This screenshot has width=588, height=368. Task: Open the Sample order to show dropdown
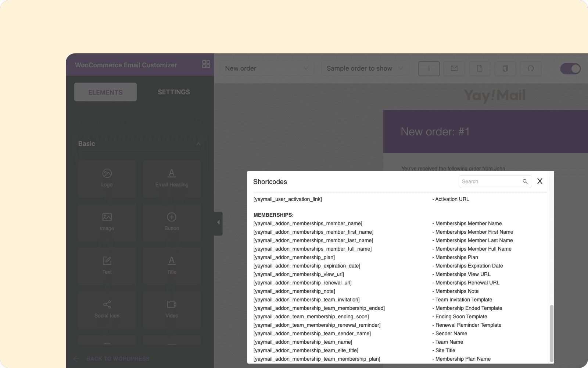tap(365, 68)
